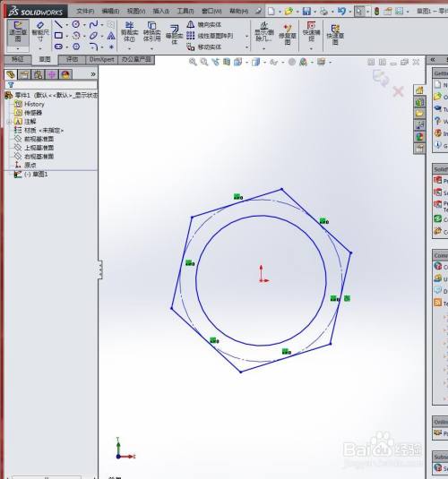The height and width of the screenshot is (479, 448).
Task: Click Move Entities (移动实体)
Action: 204,47
